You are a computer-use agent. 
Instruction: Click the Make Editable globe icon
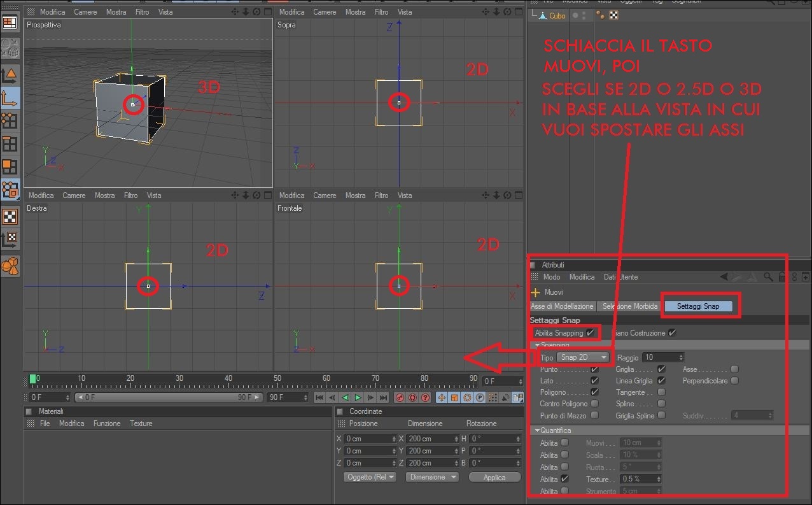tap(10, 48)
